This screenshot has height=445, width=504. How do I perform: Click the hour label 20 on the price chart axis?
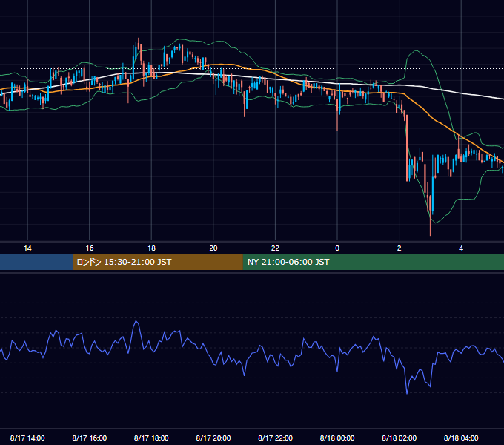[213, 248]
